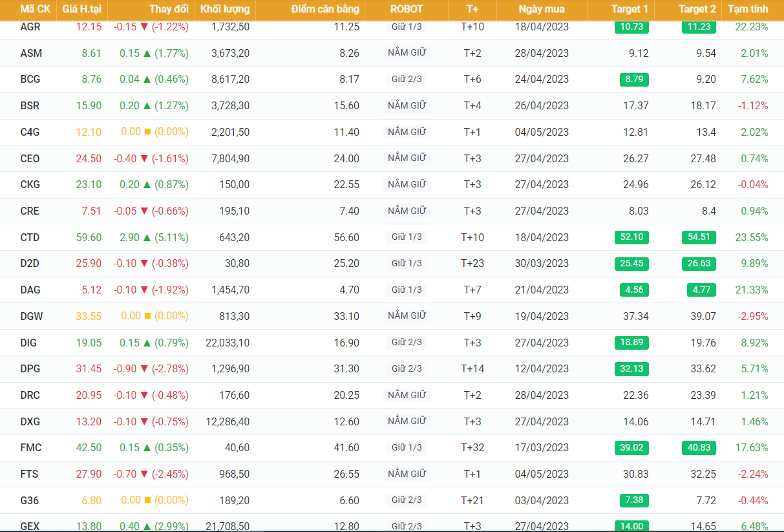Screen dimensions: 784x532
Task: Click the BCG Giữ 2/3 robot badge
Action: click(x=407, y=79)
